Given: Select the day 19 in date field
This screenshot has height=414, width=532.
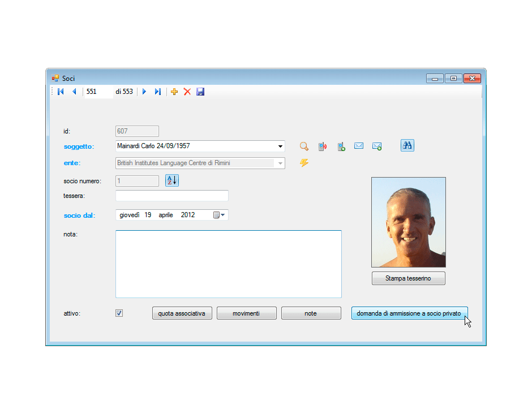Looking at the screenshot, I should pyautogui.click(x=148, y=215).
